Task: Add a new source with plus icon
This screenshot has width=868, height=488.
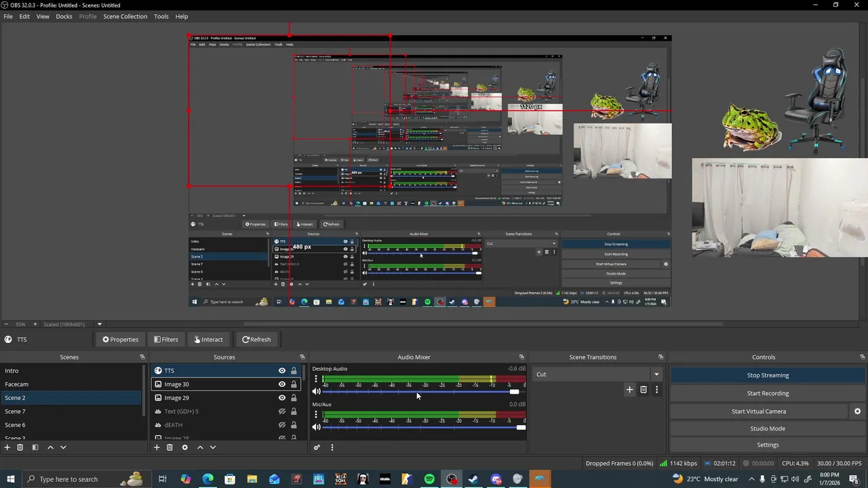Action: (157, 447)
